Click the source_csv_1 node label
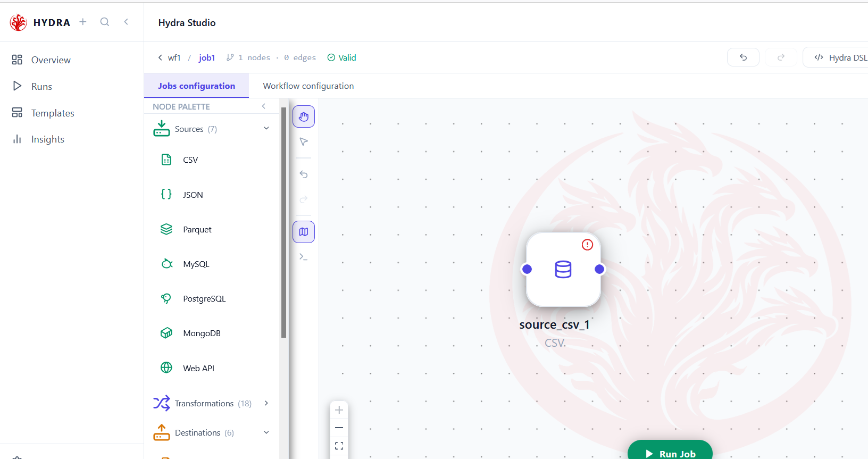This screenshot has width=868, height=459. click(x=555, y=324)
